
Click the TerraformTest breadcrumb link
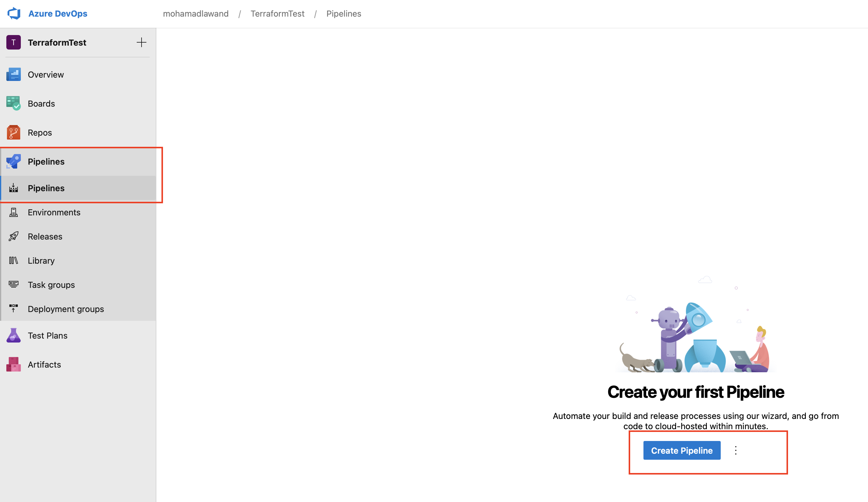(277, 14)
